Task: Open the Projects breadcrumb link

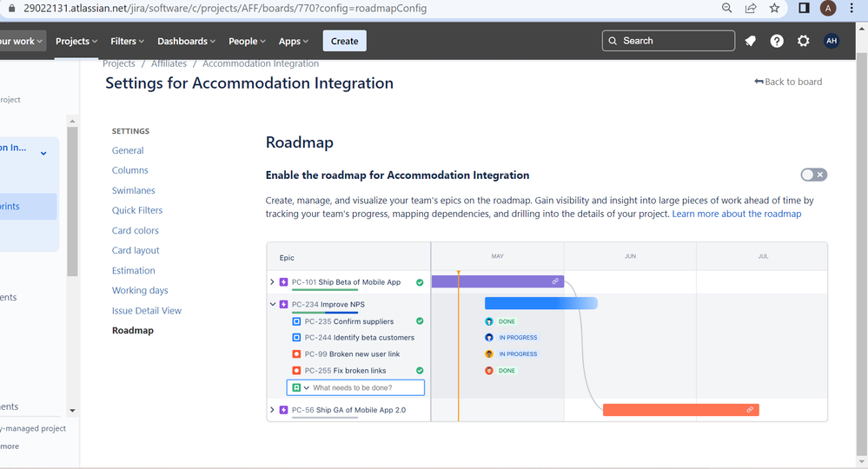Action: [118, 63]
